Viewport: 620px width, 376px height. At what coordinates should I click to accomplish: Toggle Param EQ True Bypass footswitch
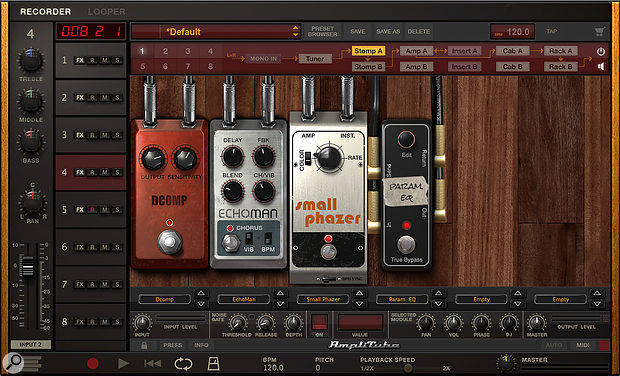(406, 244)
